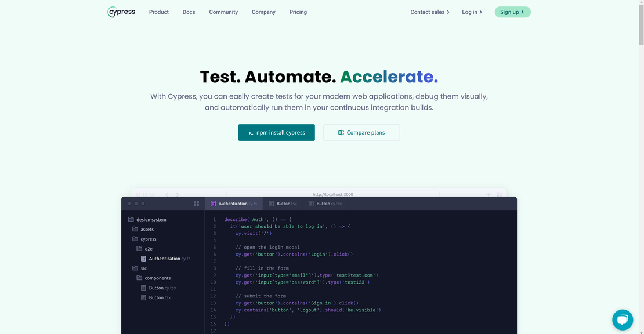The width and height of the screenshot is (644, 334).
Task: Click the Accelerate. headline word
Action: point(389,77)
